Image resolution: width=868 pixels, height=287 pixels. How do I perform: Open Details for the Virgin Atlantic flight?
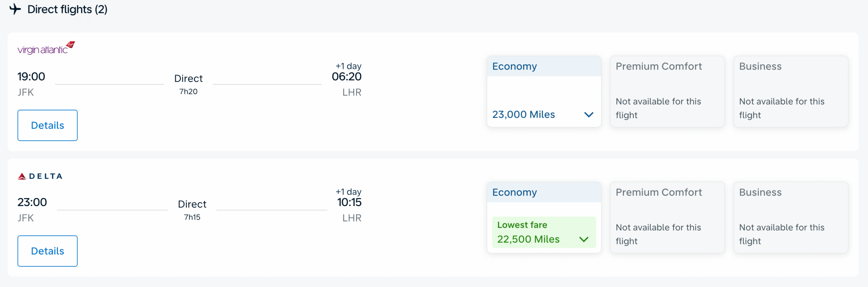coord(47,125)
